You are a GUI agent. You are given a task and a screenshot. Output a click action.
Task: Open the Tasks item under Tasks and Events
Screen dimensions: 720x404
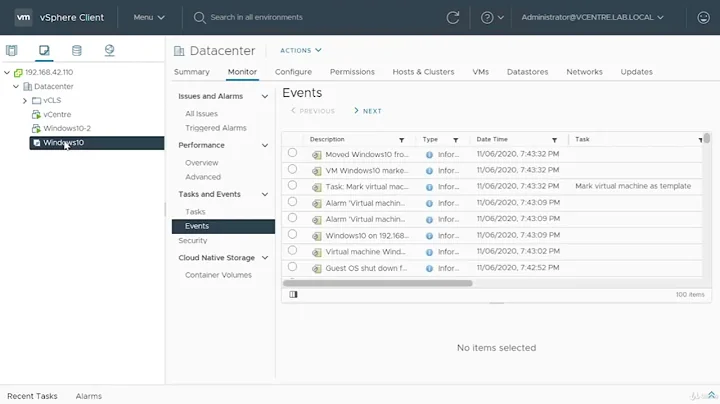pos(195,212)
